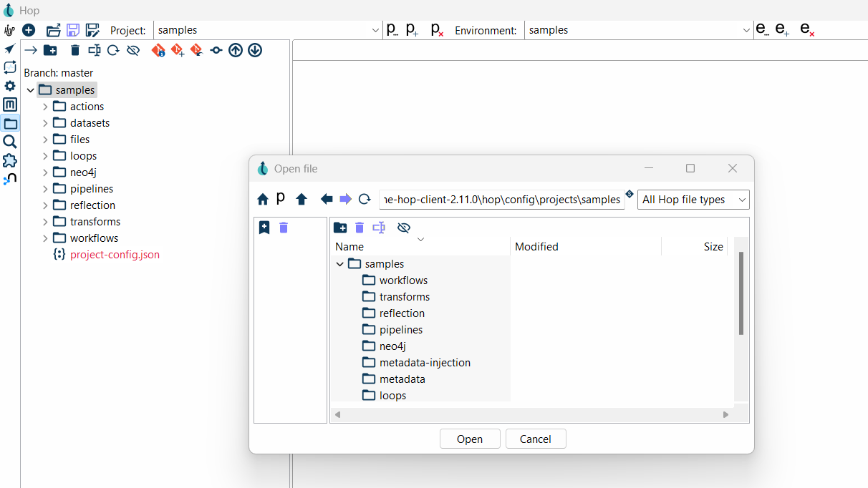868x488 pixels.
Task: Select the workflows folder in the dialog
Action: click(403, 280)
